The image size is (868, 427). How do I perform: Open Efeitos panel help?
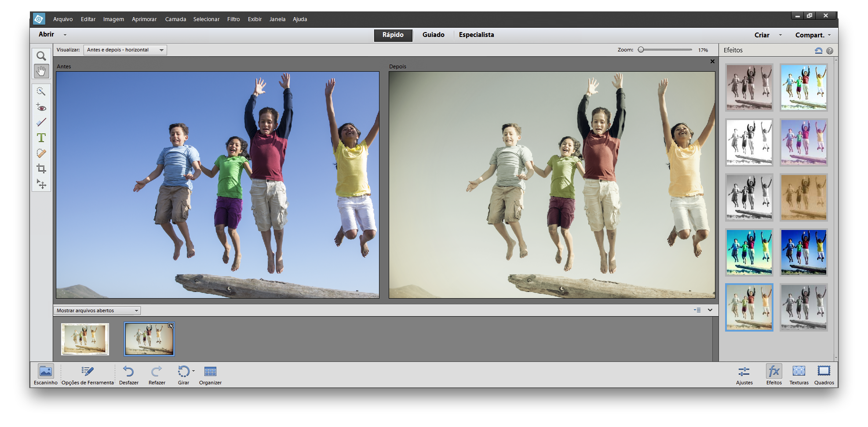tap(830, 51)
